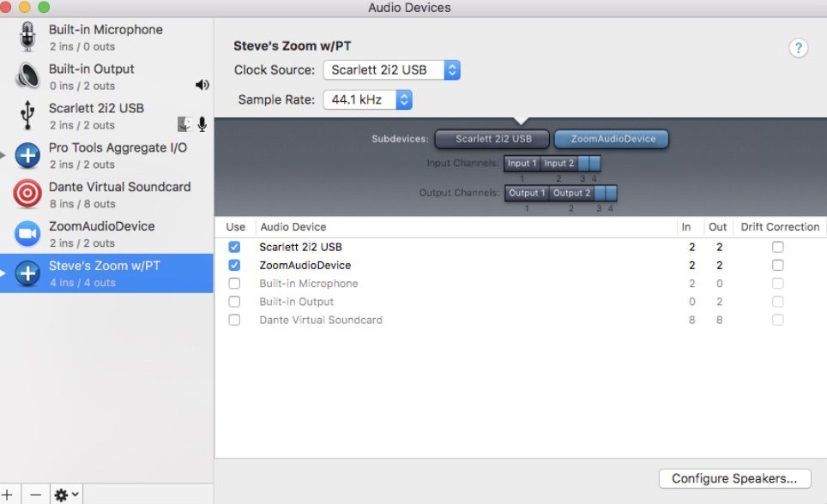Select Input 2 channel block
The image size is (827, 504).
click(x=558, y=164)
